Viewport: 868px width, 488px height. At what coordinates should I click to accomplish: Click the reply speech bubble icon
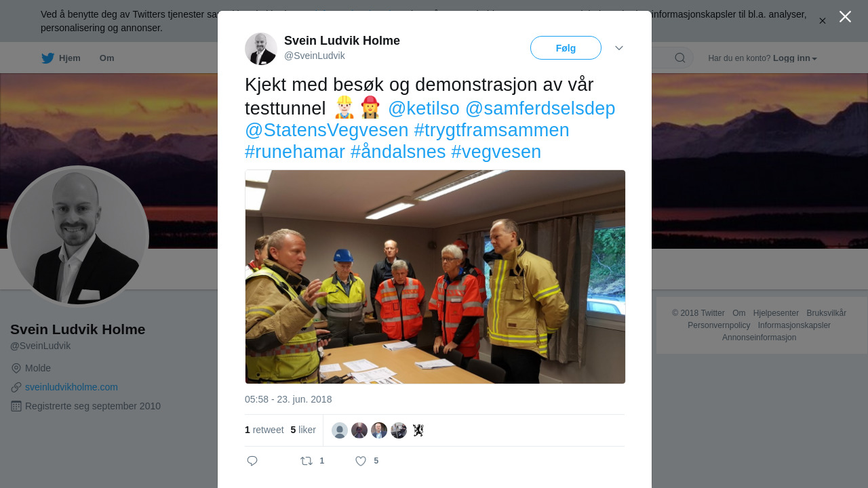(x=252, y=461)
